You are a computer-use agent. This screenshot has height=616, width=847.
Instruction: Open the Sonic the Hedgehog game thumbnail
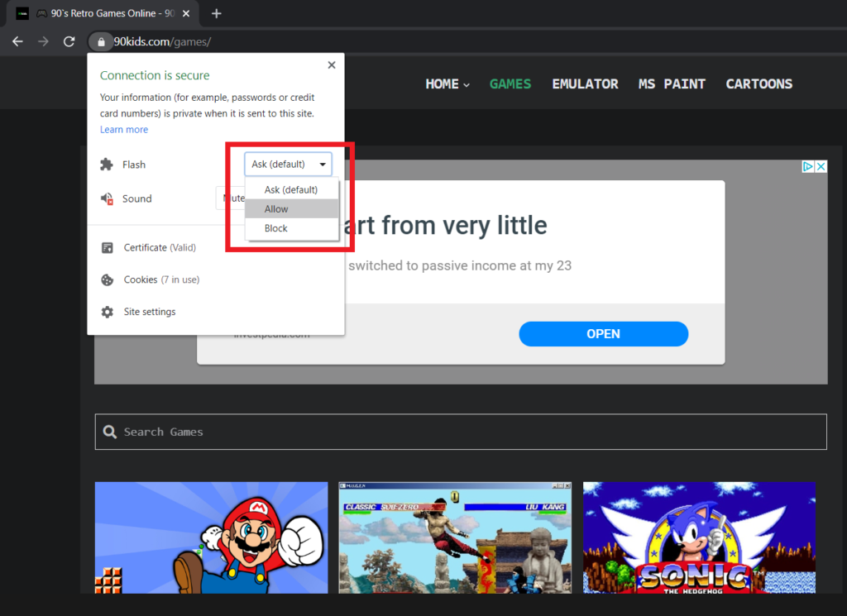699,537
